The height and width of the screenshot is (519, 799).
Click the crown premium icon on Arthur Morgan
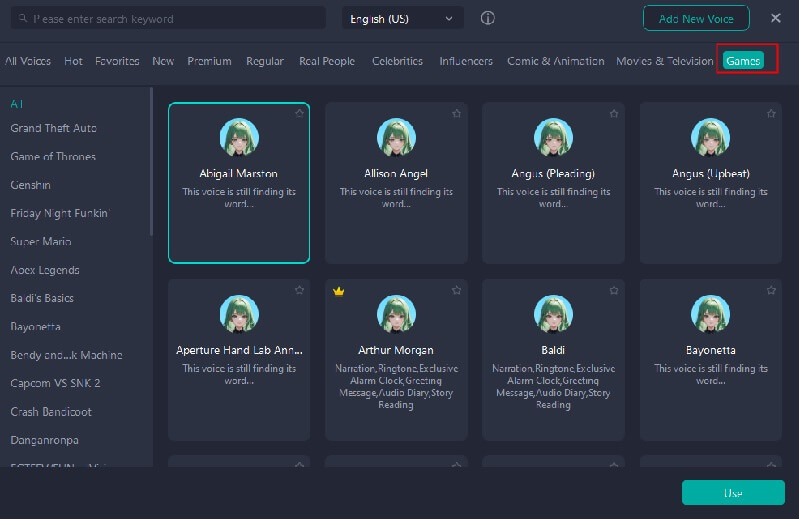(x=339, y=291)
